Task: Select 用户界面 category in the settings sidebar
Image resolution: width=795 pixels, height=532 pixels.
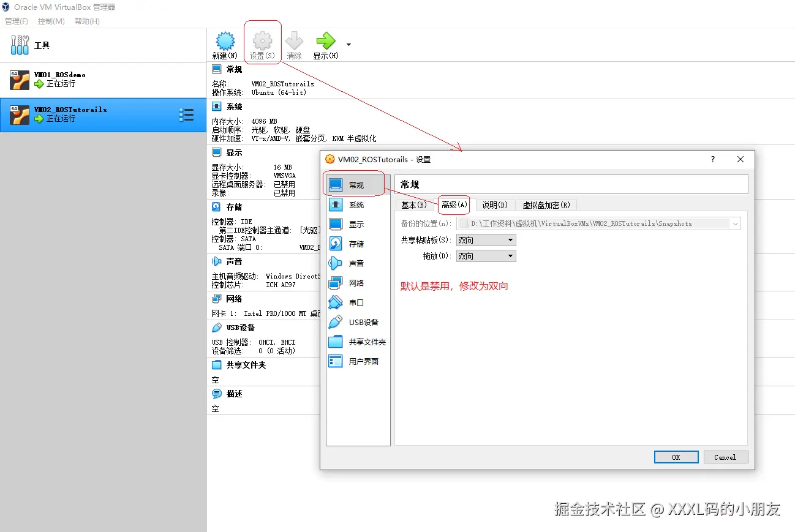Action: pos(358,361)
